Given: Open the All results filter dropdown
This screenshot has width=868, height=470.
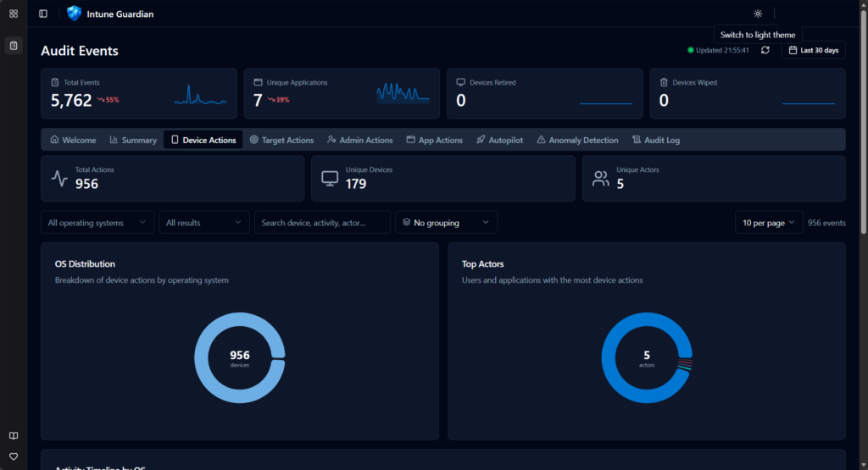Looking at the screenshot, I should click(x=204, y=223).
